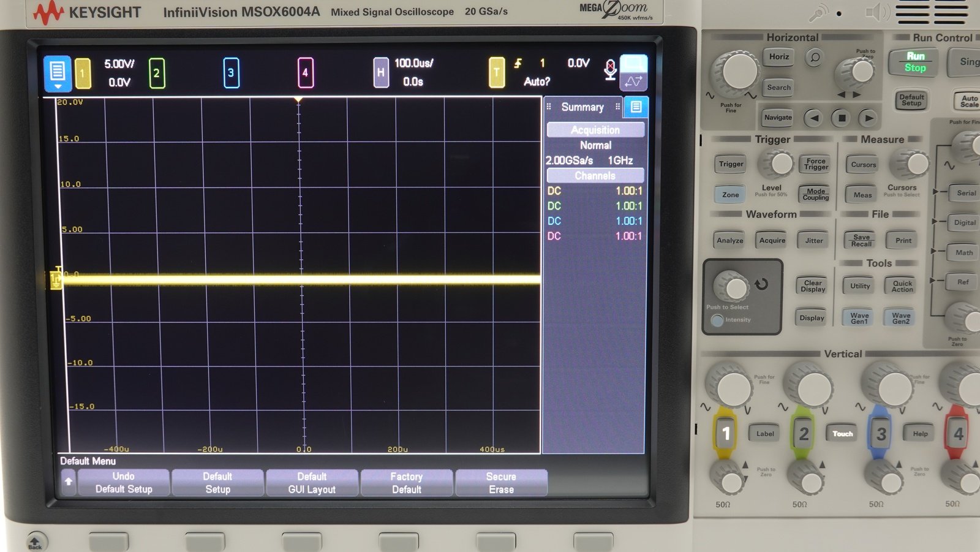
Task: Click the Help button
Action: pyautogui.click(x=920, y=434)
